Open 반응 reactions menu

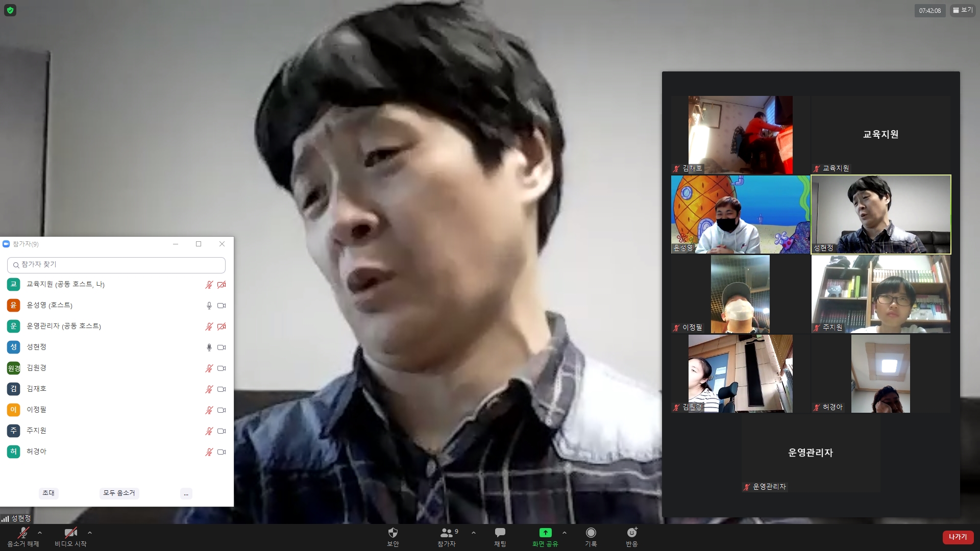632,537
